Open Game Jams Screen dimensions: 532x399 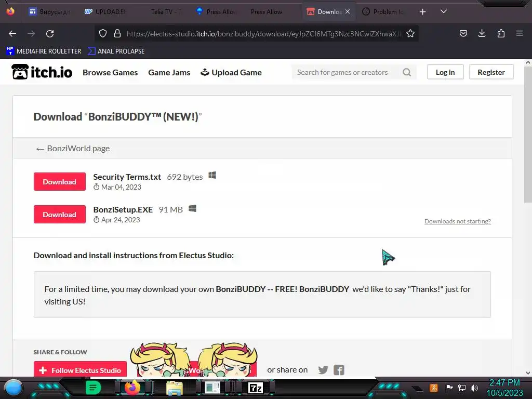click(169, 73)
